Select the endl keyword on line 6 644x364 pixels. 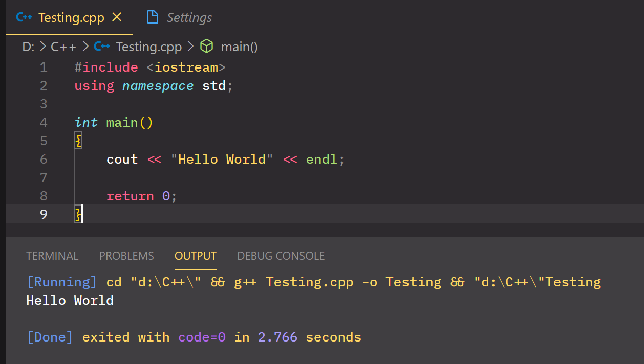[x=321, y=159]
